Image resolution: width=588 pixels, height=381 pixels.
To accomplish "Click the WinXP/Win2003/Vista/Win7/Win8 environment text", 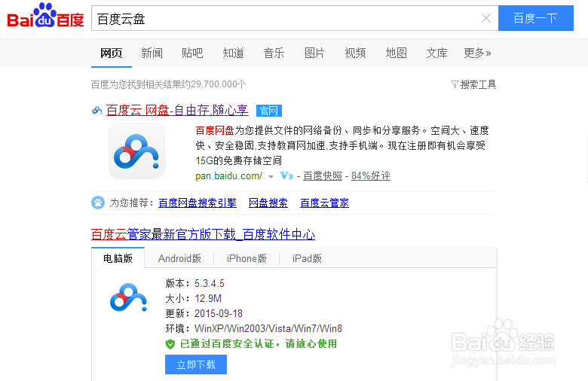I will coord(268,328).
